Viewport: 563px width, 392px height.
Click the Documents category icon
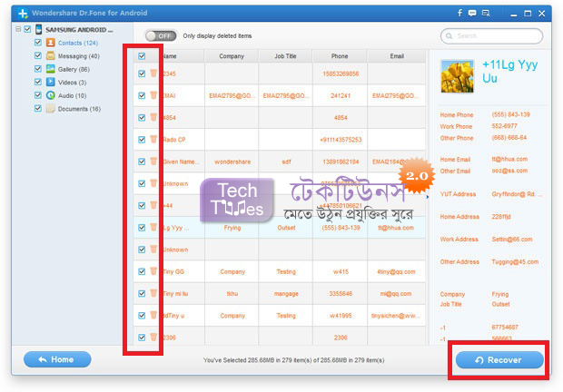(50, 108)
